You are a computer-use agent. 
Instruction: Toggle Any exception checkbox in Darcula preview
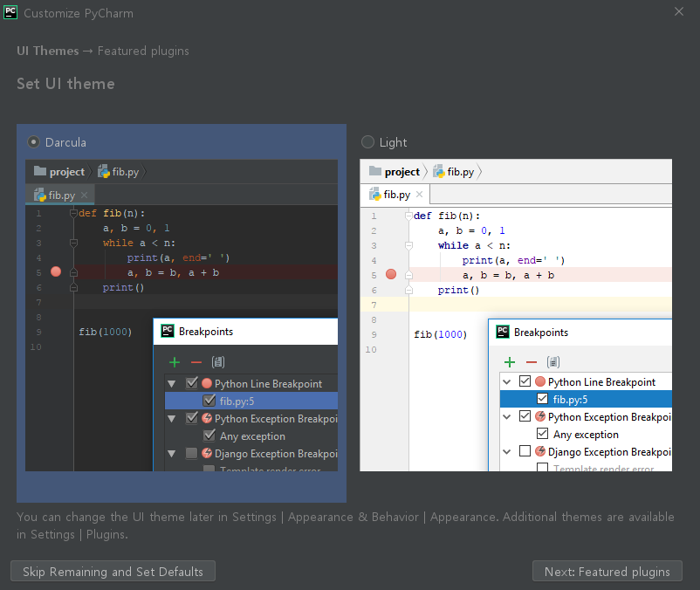coord(209,436)
